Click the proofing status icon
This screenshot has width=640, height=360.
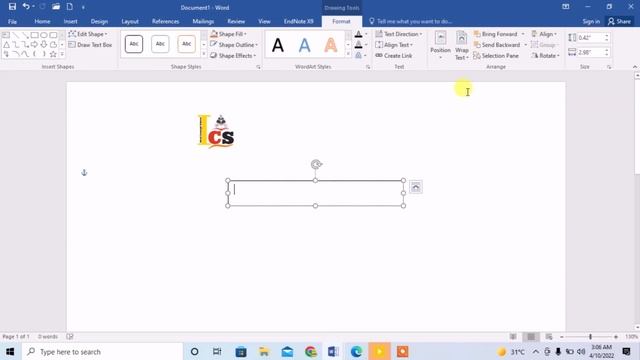[x=70, y=337]
